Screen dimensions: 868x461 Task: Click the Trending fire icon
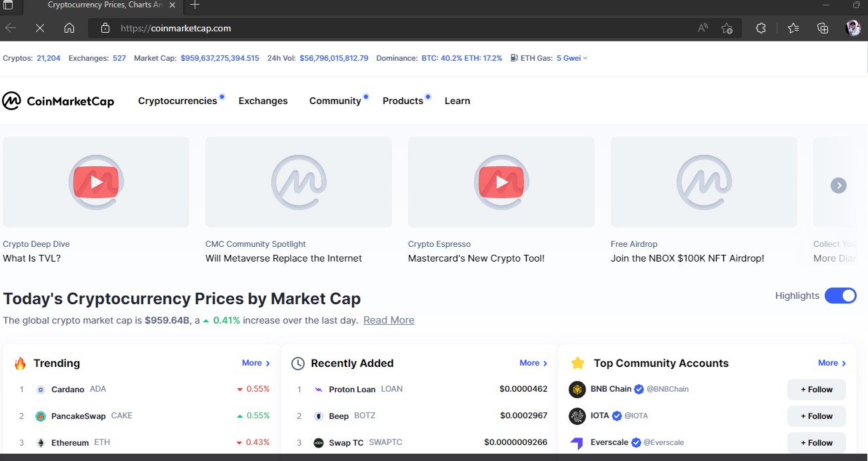click(x=20, y=363)
